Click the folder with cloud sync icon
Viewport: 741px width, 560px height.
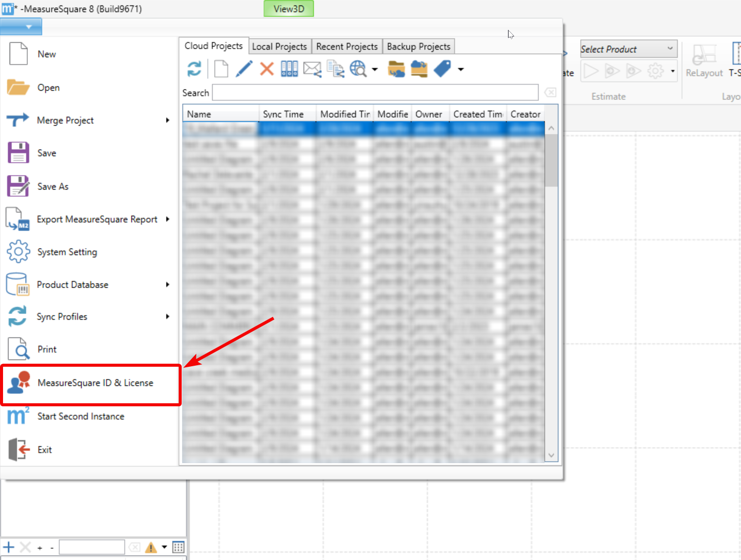coord(396,69)
